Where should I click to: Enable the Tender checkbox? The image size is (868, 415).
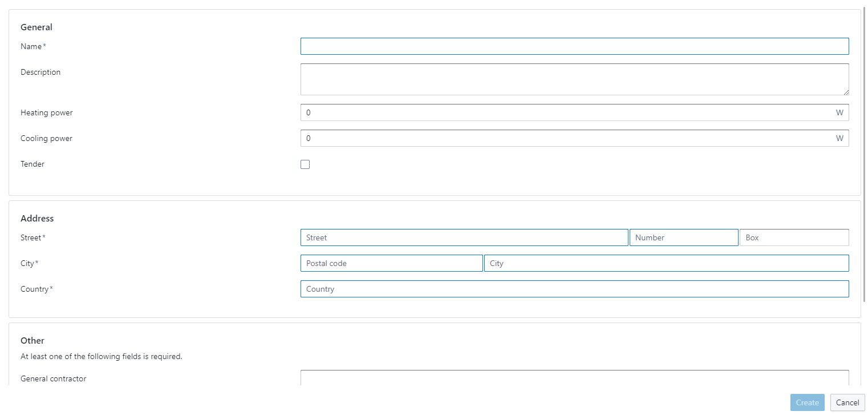point(305,164)
